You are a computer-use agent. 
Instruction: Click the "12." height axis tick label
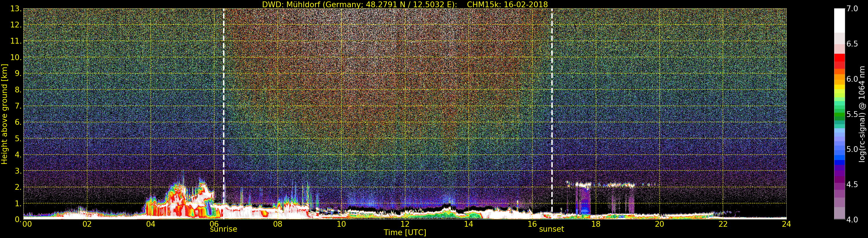click(x=16, y=25)
